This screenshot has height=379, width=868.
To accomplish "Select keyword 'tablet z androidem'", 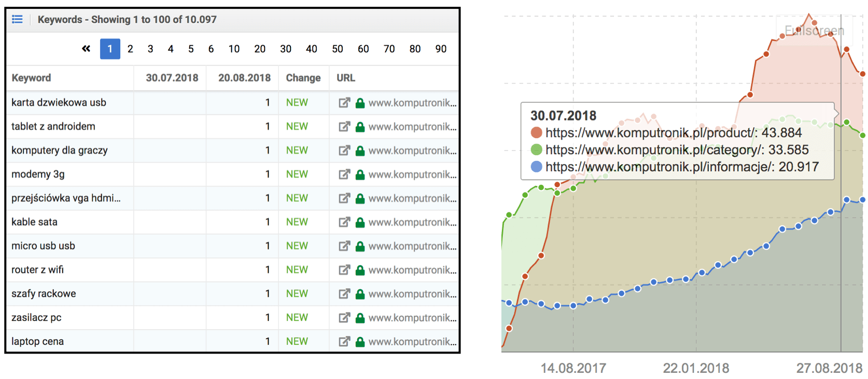I will click(x=53, y=127).
